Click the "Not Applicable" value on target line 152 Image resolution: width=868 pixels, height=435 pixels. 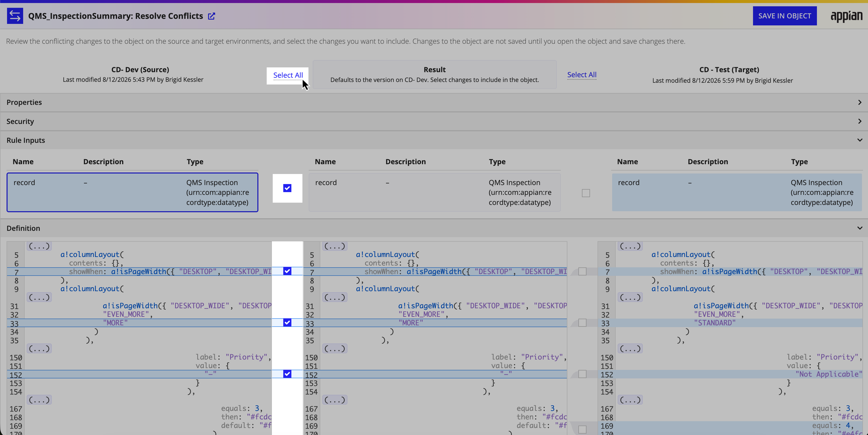[x=828, y=374]
